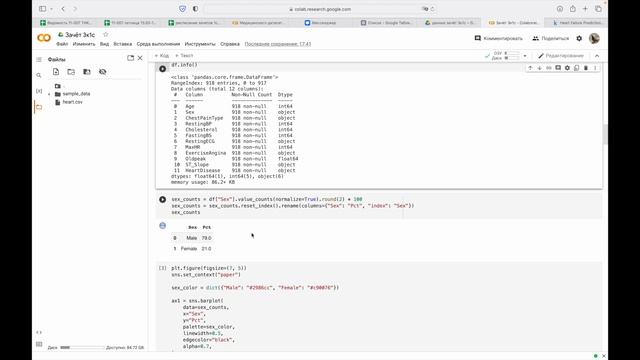The image size is (640, 360).
Task: Open the variables inspector sidebar icon
Action: tap(39, 91)
